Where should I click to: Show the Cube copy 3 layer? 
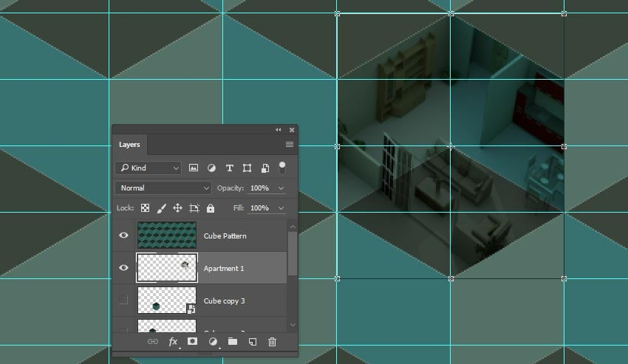pos(123,300)
